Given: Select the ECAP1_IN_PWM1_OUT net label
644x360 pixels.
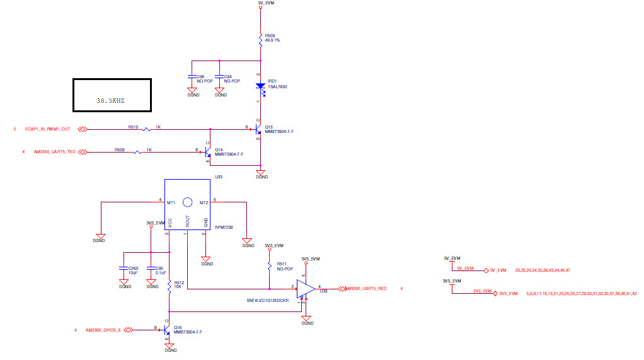Looking at the screenshot, I should tap(48, 129).
